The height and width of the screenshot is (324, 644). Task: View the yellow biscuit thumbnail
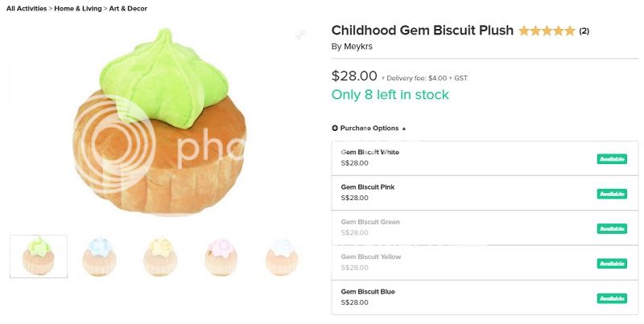pos(160,256)
